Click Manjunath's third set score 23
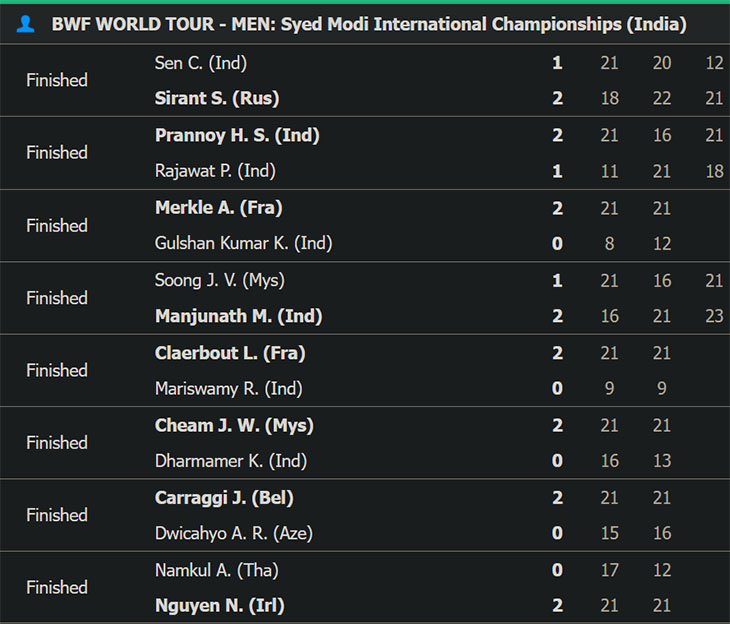 714,316
